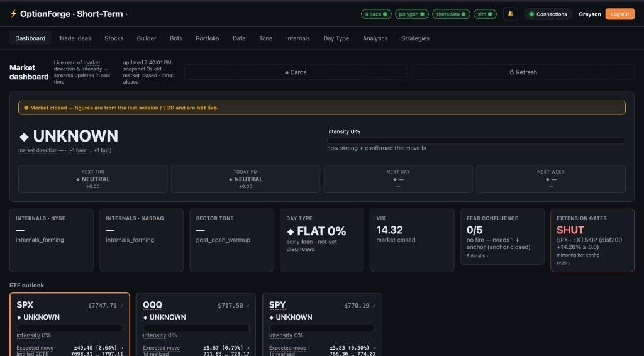The height and width of the screenshot is (356, 644).
Task: Click the polygon status pill
Action: (411, 14)
